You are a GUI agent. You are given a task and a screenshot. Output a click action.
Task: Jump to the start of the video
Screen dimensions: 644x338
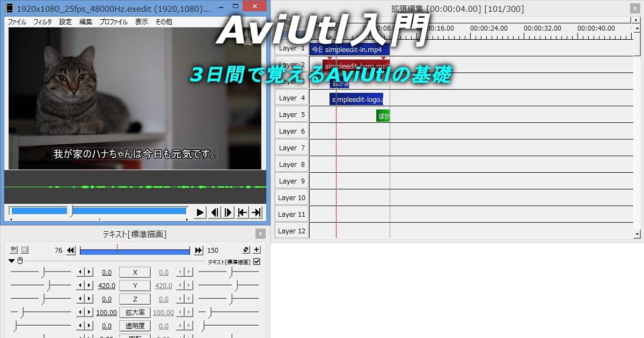pos(243,212)
